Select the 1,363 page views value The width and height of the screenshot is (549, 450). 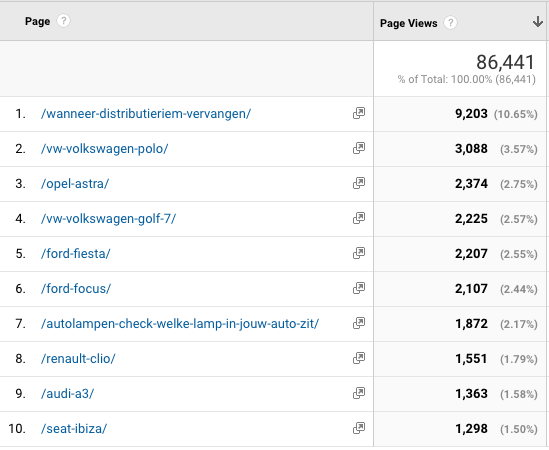coord(471,394)
